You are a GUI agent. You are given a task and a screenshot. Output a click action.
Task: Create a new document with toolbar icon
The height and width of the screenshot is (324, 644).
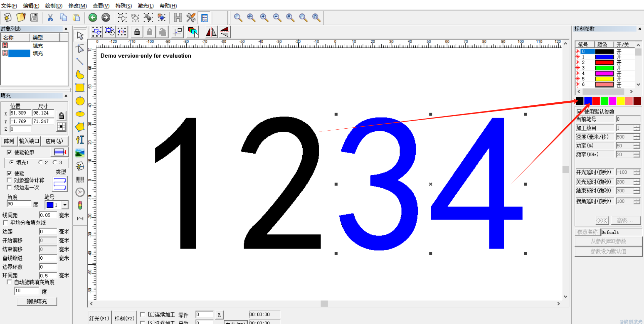[x=7, y=18]
